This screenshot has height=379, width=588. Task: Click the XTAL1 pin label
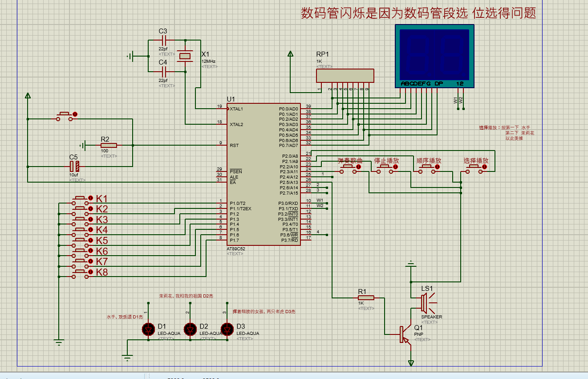click(236, 109)
